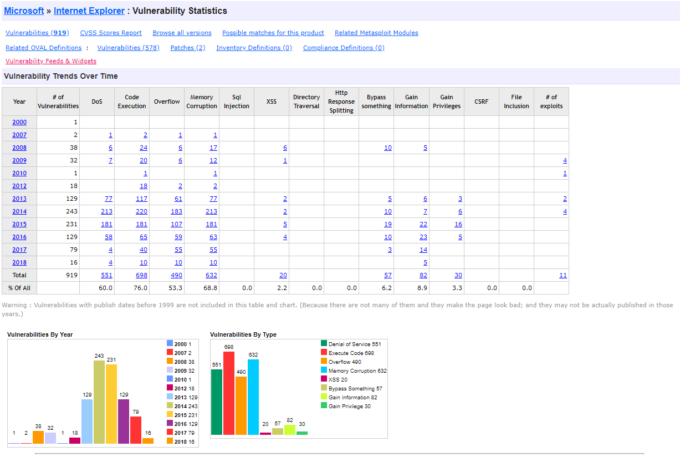
Task: Select year 2016 in the table
Action: 19,237
